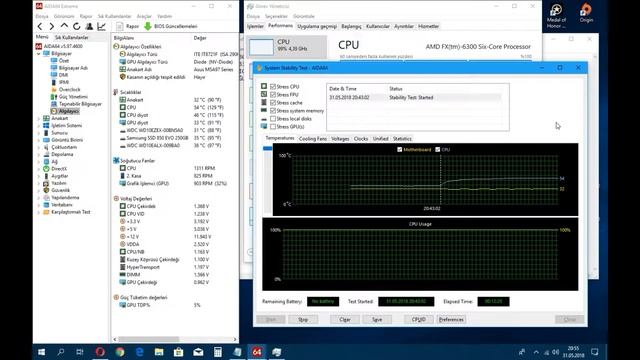Screen dimensions: 640x360
Task: Expand the Depolama tree node
Action: pos(39,154)
